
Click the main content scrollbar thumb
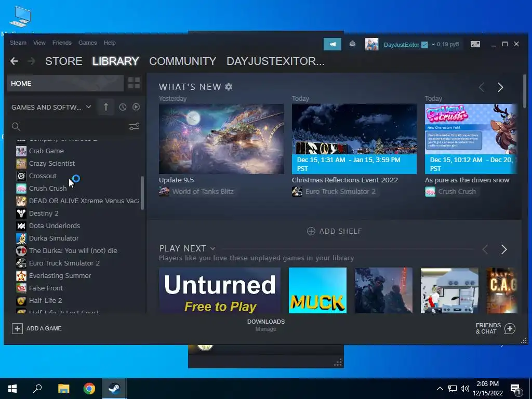pos(525,91)
